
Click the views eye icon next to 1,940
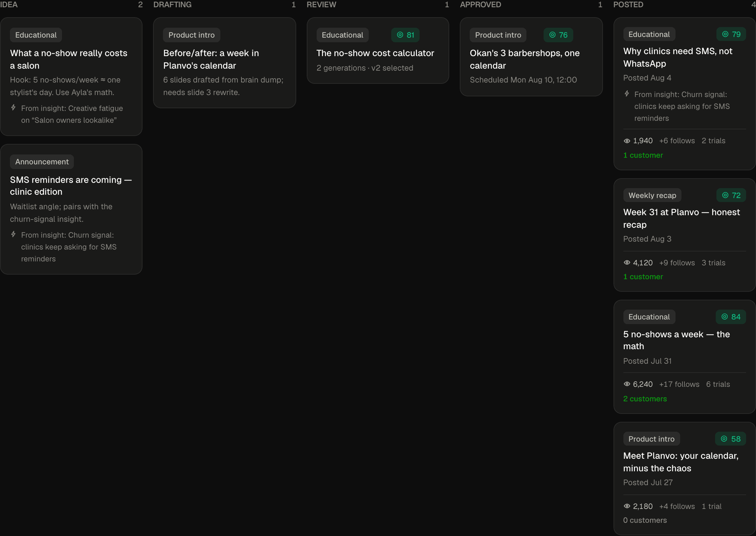click(627, 141)
